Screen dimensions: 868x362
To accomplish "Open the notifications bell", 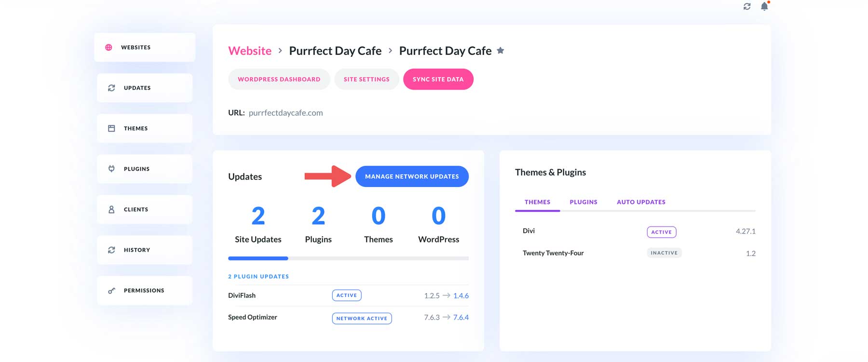I will (x=764, y=7).
